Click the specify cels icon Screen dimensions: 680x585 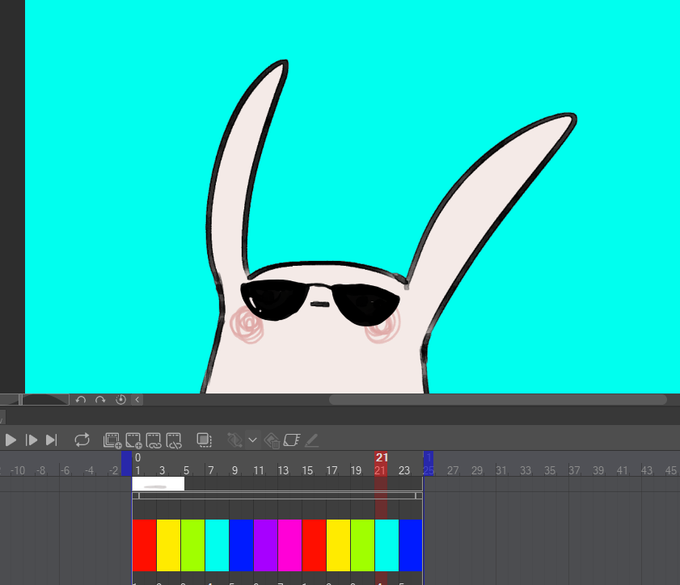(x=153, y=439)
